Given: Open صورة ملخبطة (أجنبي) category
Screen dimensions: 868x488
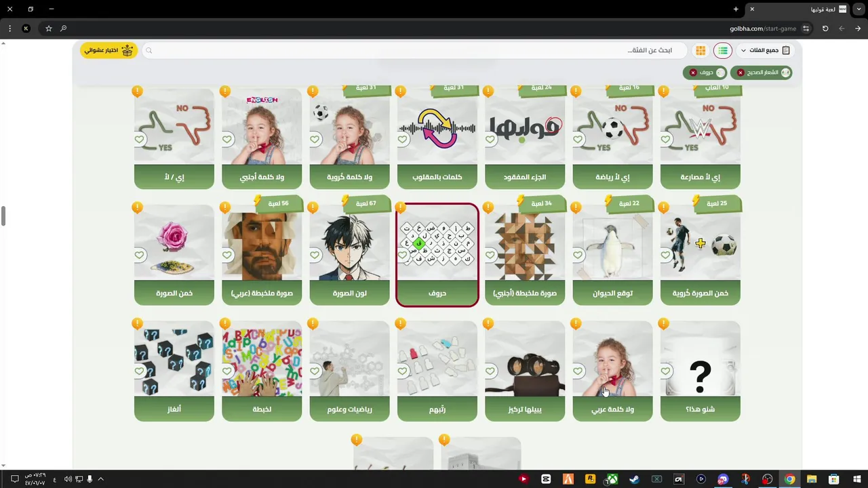Looking at the screenshot, I should tap(525, 254).
